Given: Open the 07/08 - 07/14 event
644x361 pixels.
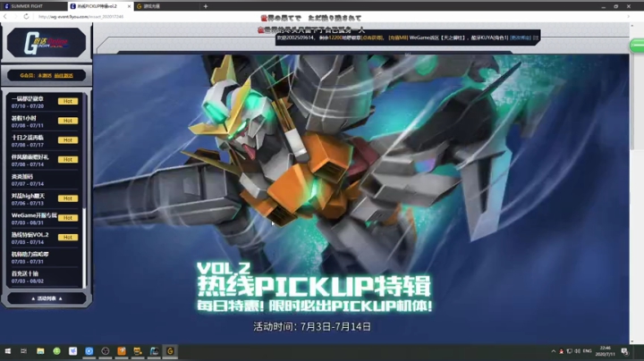Looking at the screenshot, I should (45, 161).
